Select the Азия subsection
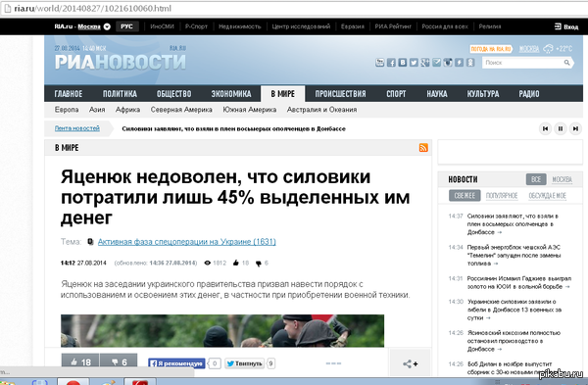This screenshot has width=588, height=385. [97, 110]
